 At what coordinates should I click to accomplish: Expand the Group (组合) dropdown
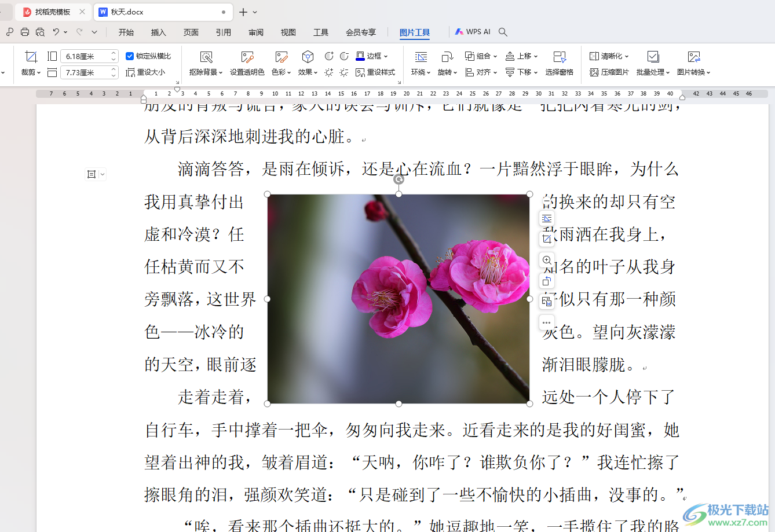[495, 57]
